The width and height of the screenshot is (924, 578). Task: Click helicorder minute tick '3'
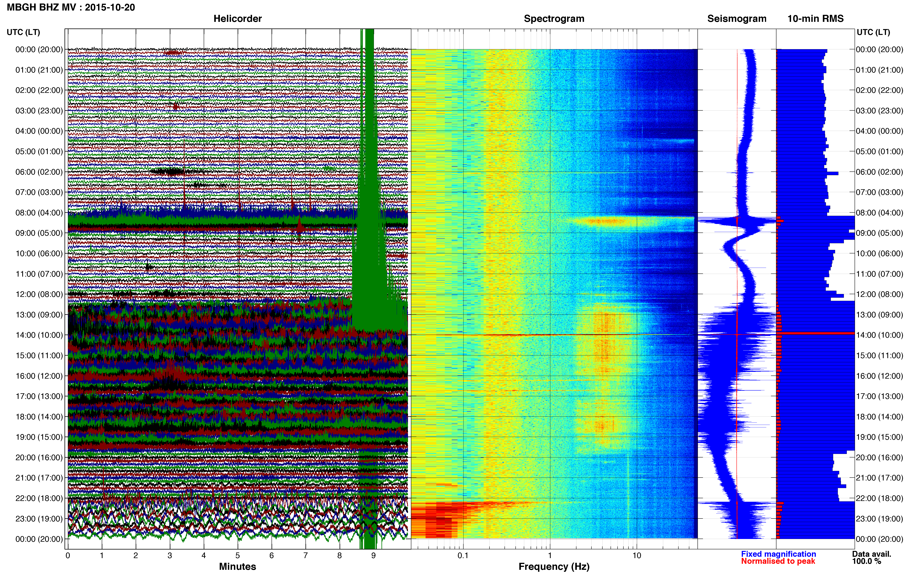[x=170, y=555]
